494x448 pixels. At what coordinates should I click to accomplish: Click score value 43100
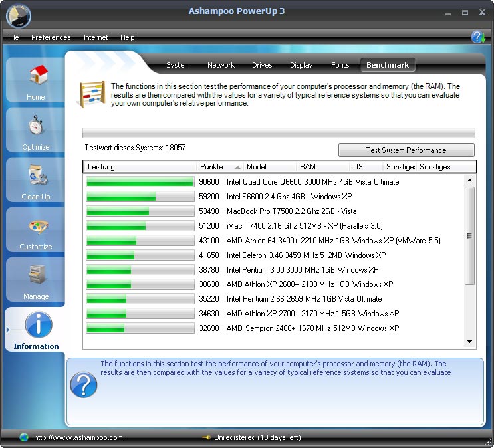click(x=209, y=241)
